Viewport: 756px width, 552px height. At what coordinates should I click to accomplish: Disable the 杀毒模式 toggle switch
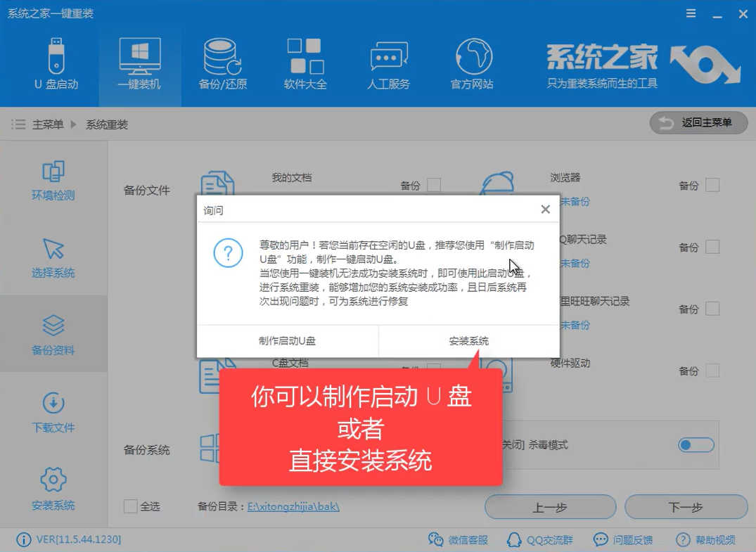[x=696, y=445]
